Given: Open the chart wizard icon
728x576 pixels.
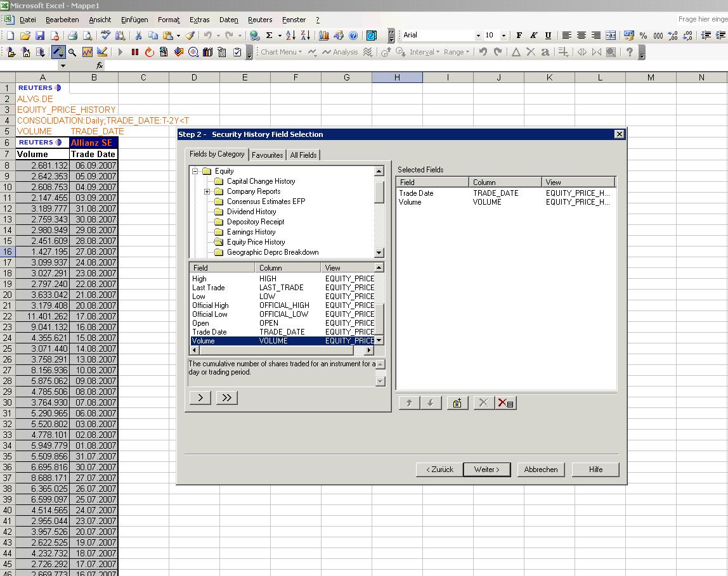Looking at the screenshot, I should (x=324, y=35).
